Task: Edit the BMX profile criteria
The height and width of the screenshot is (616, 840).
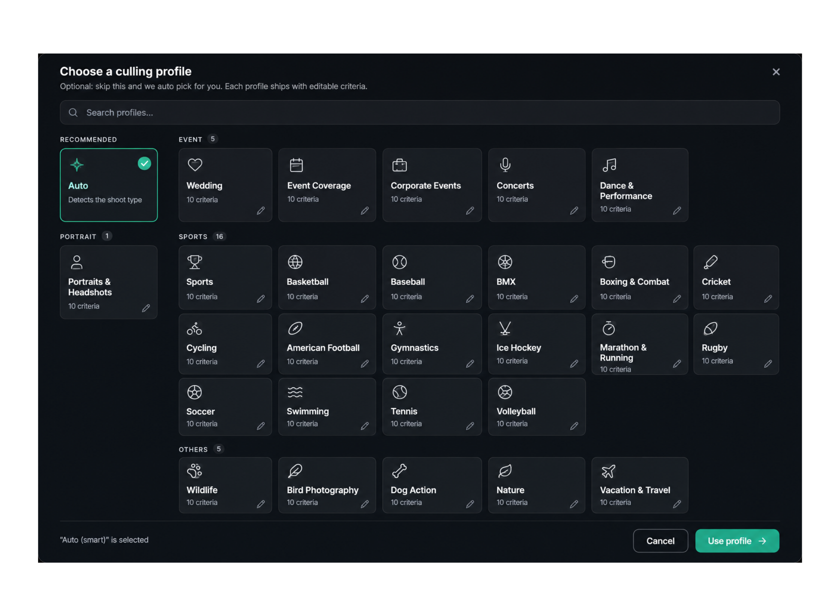Action: 574,299
